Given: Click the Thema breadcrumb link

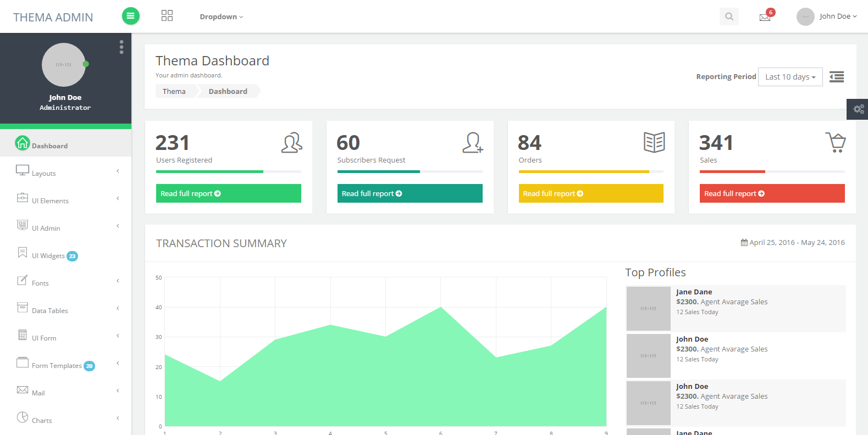Looking at the screenshot, I should (174, 91).
